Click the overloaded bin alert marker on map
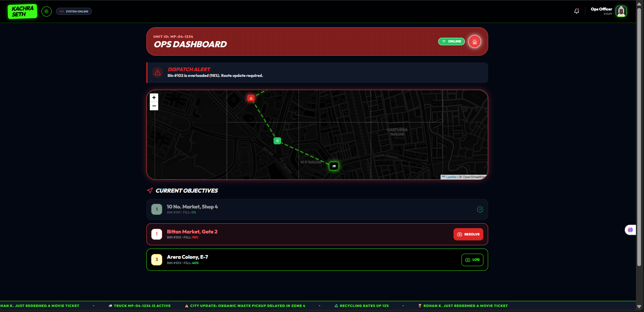Image resolution: width=644 pixels, height=312 pixels. 251,98
